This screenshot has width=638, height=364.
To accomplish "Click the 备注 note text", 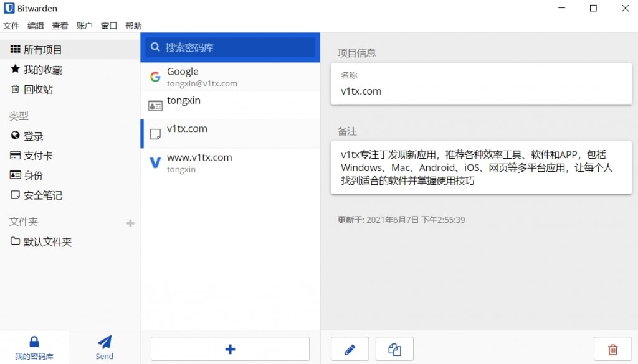I will [x=477, y=167].
